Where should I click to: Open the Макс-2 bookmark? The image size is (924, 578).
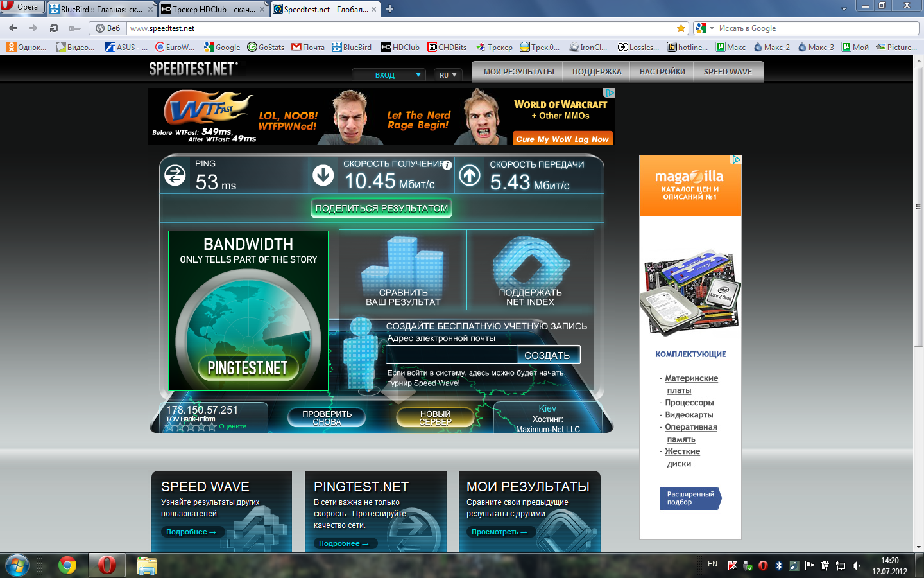click(x=771, y=47)
